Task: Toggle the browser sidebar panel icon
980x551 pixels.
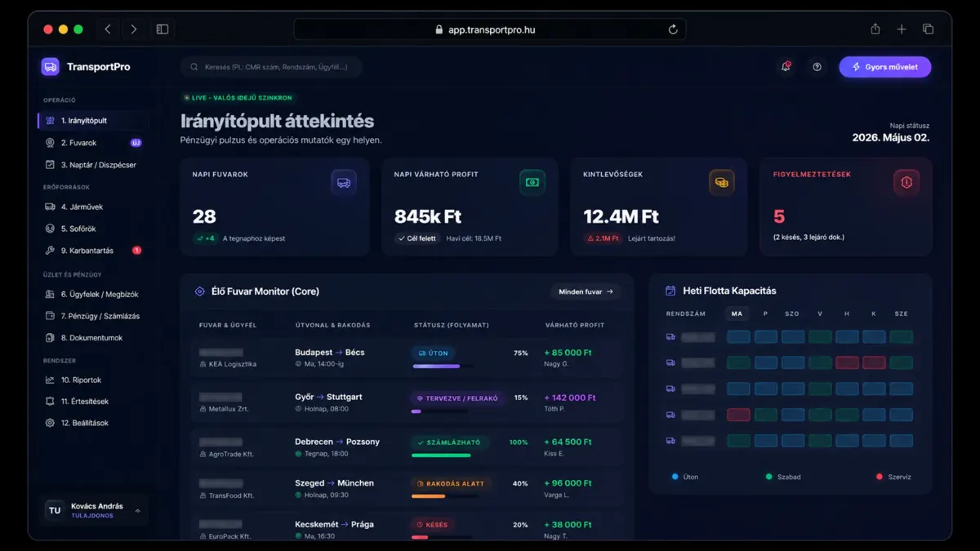Action: pyautogui.click(x=163, y=29)
